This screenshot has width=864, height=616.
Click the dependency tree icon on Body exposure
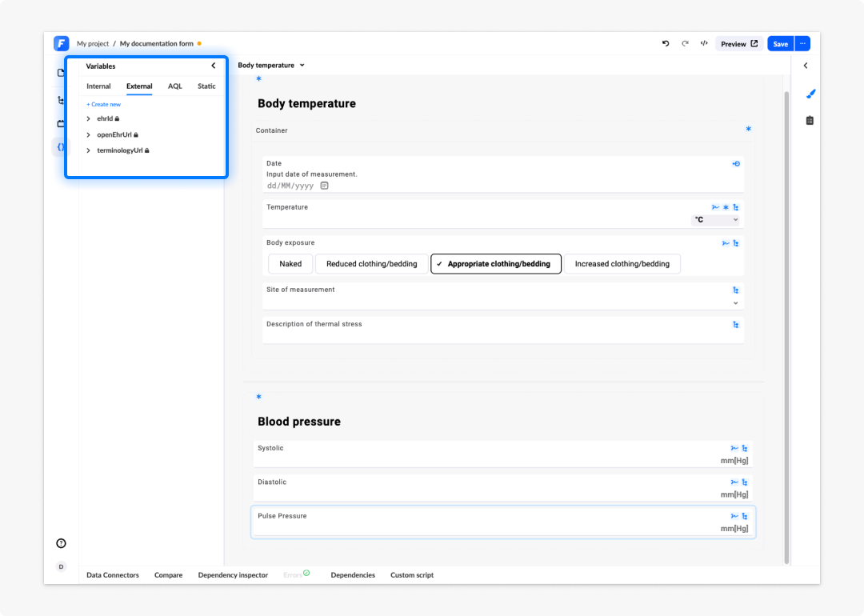736,243
